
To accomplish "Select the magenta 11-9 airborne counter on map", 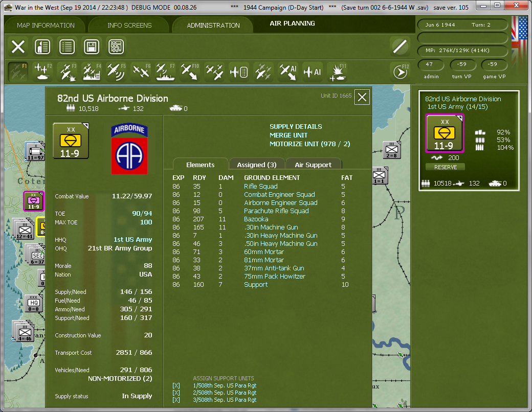I will click(x=33, y=201).
